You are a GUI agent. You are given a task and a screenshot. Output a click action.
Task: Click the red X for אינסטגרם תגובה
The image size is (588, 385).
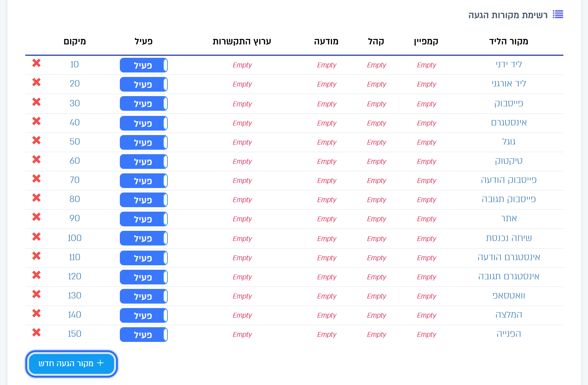click(x=36, y=275)
